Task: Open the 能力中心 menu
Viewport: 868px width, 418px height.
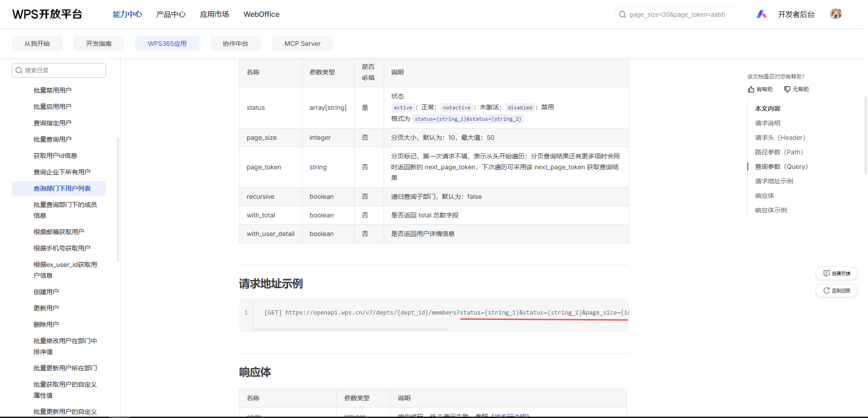Action: [127, 15]
